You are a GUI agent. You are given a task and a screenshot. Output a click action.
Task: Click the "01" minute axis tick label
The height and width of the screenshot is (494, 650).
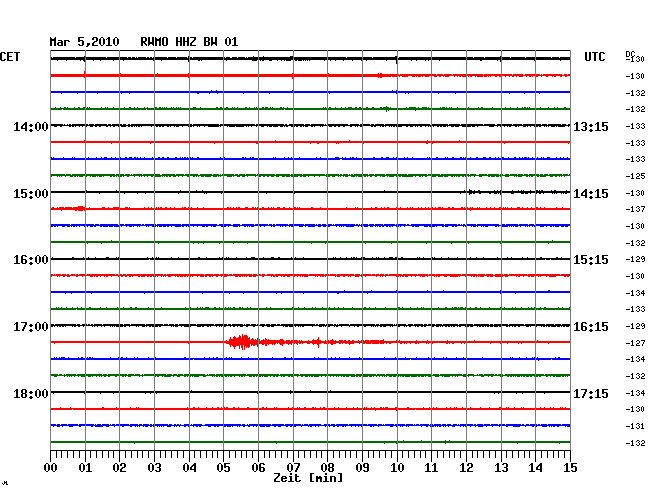[85, 468]
